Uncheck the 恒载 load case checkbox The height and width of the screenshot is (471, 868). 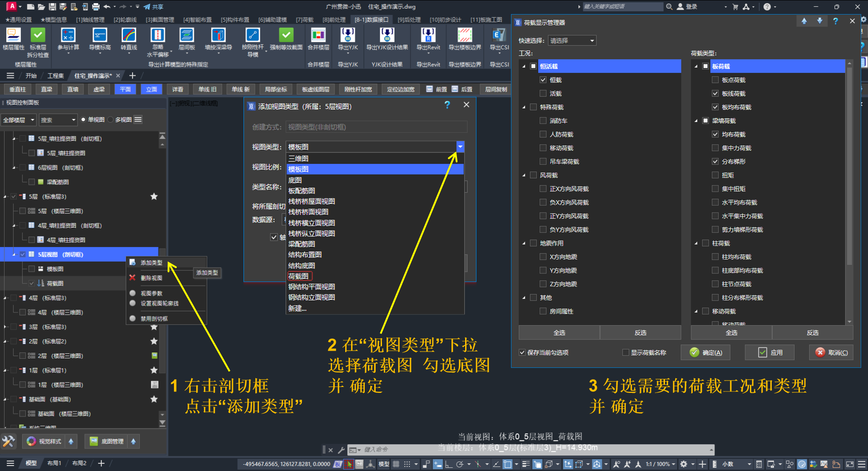click(543, 80)
